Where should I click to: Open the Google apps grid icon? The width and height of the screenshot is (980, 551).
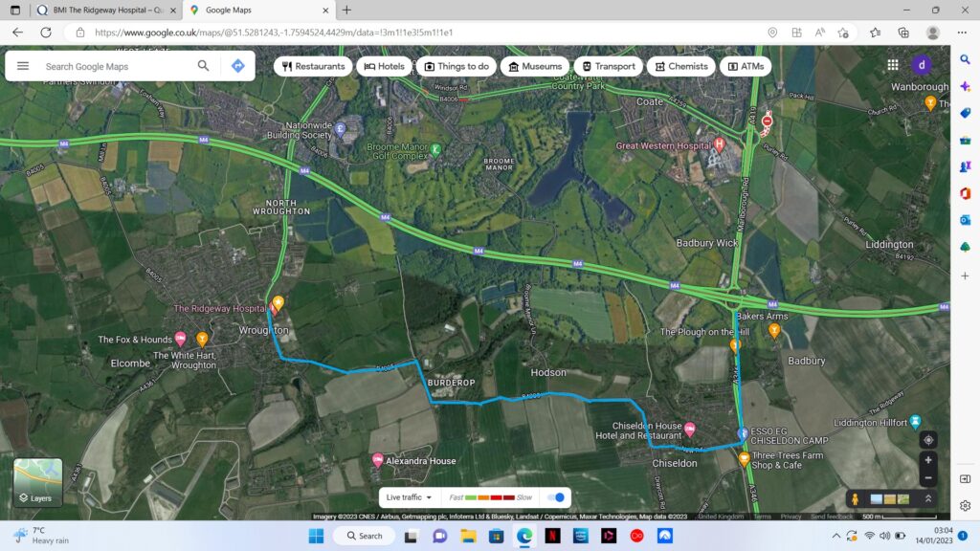(x=892, y=65)
